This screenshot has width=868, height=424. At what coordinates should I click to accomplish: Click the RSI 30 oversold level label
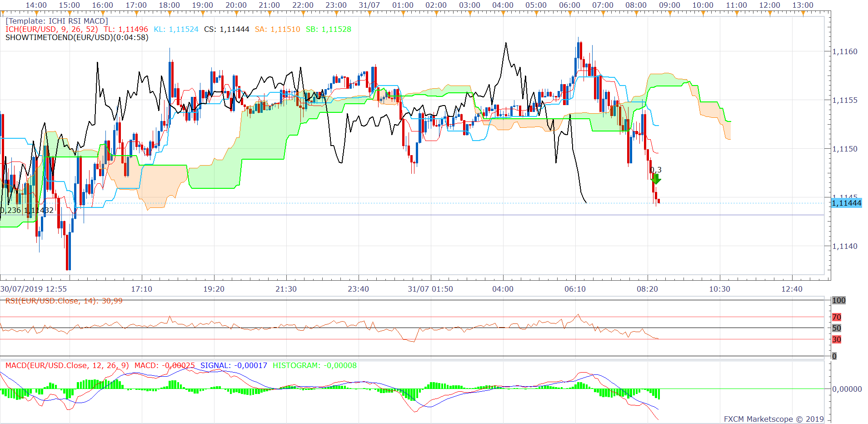tap(837, 339)
